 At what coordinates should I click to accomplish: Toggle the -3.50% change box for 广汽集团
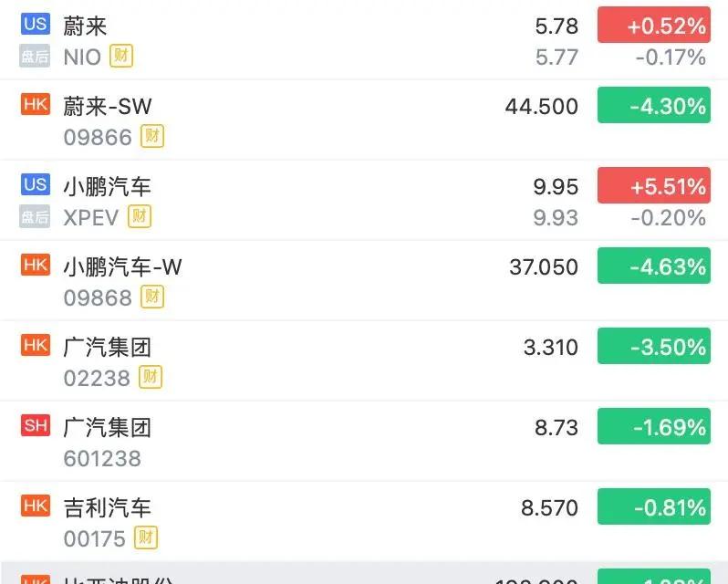[x=654, y=347]
